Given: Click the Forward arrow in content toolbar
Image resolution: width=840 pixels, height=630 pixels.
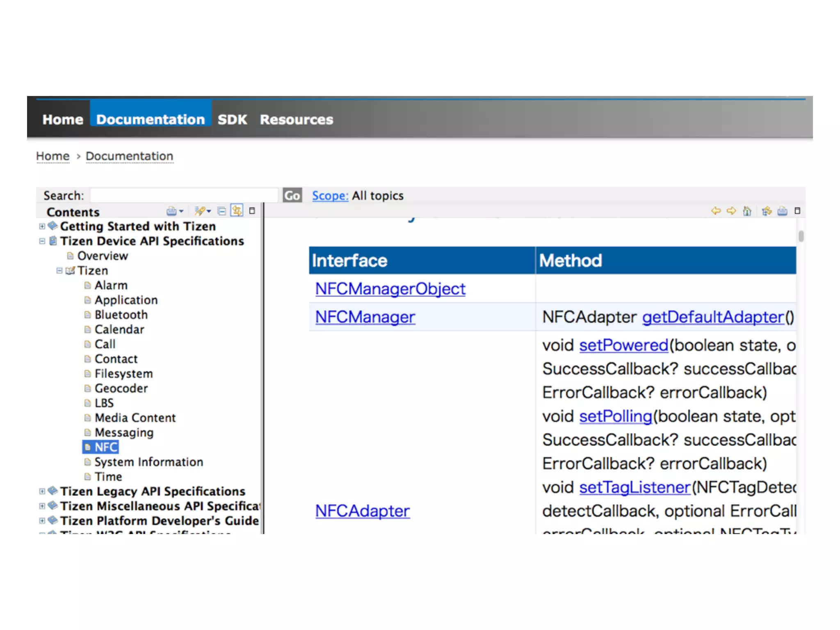Looking at the screenshot, I should click(x=731, y=211).
